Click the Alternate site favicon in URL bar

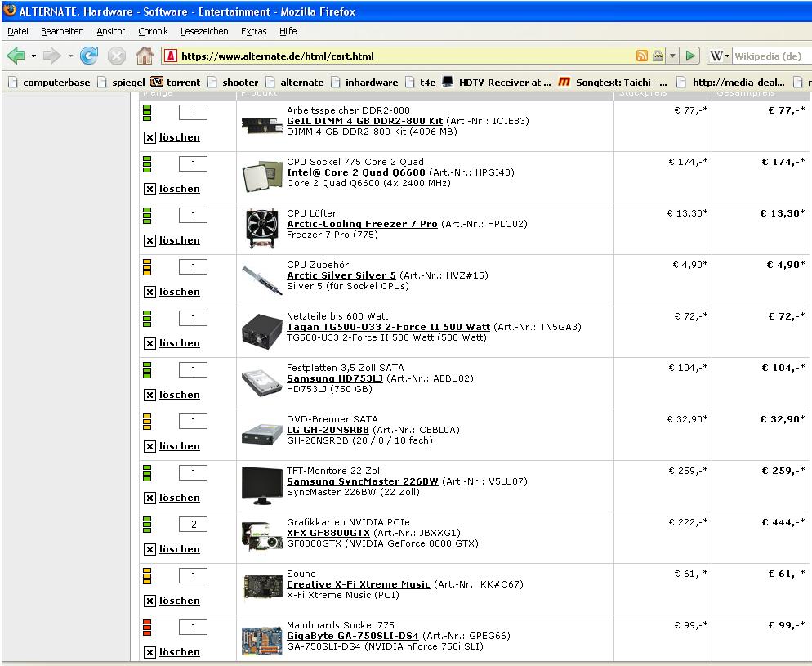tap(171, 56)
